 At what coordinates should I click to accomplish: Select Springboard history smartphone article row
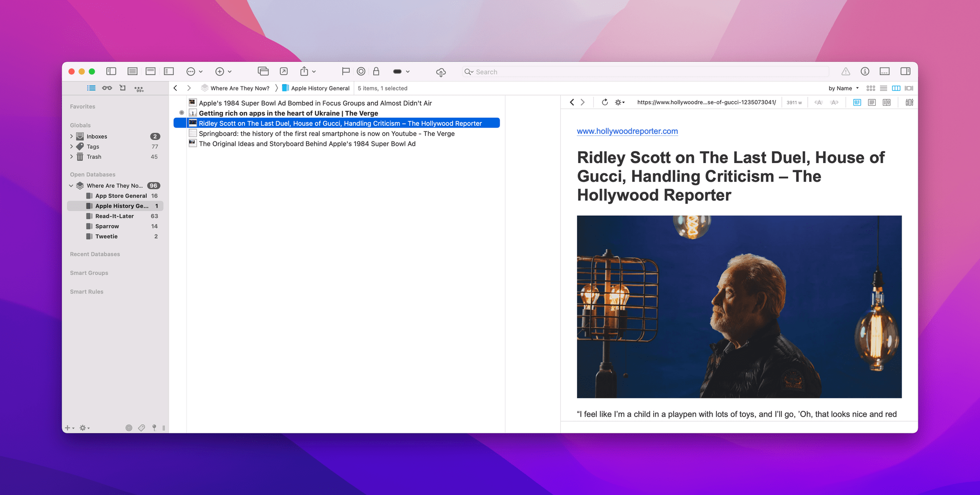click(x=336, y=133)
